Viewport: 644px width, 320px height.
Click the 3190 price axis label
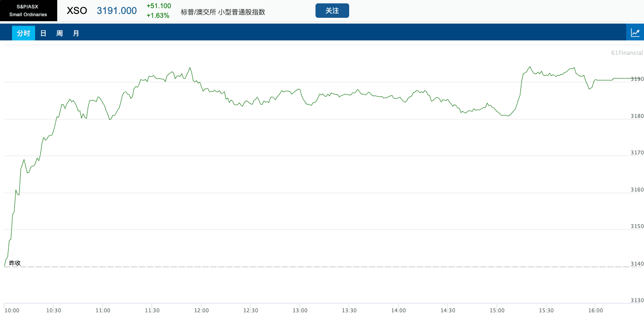(x=637, y=79)
